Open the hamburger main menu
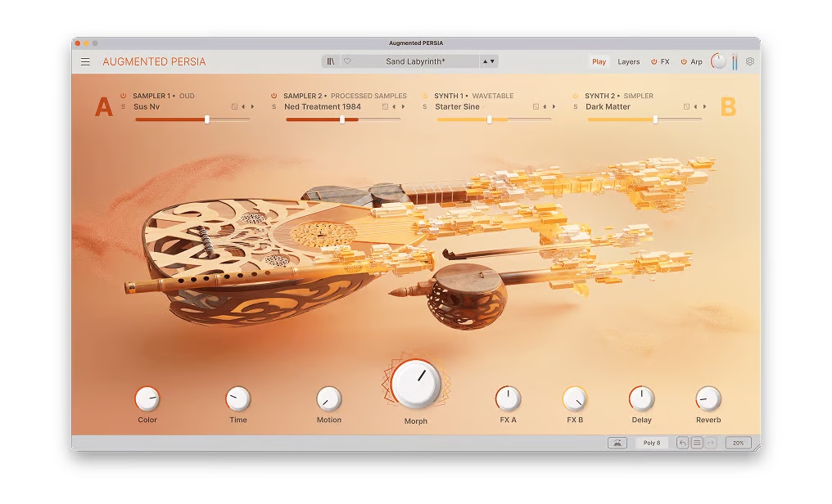Image resolution: width=832 pixels, height=504 pixels. (x=85, y=61)
